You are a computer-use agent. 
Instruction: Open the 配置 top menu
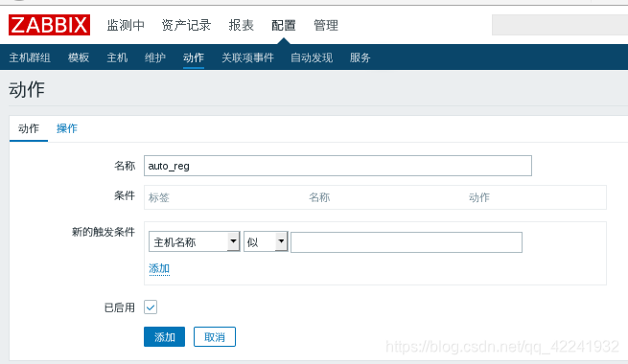[x=284, y=25]
